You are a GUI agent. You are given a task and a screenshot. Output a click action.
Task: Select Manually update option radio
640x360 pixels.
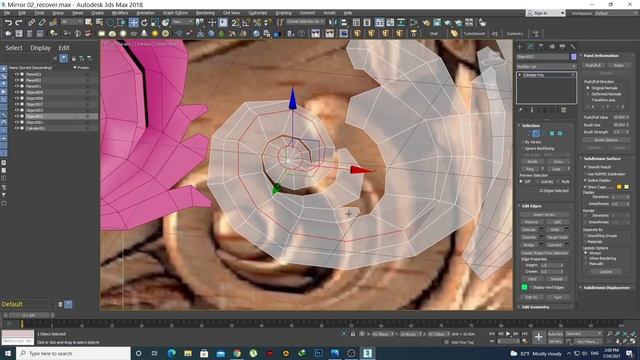586,264
